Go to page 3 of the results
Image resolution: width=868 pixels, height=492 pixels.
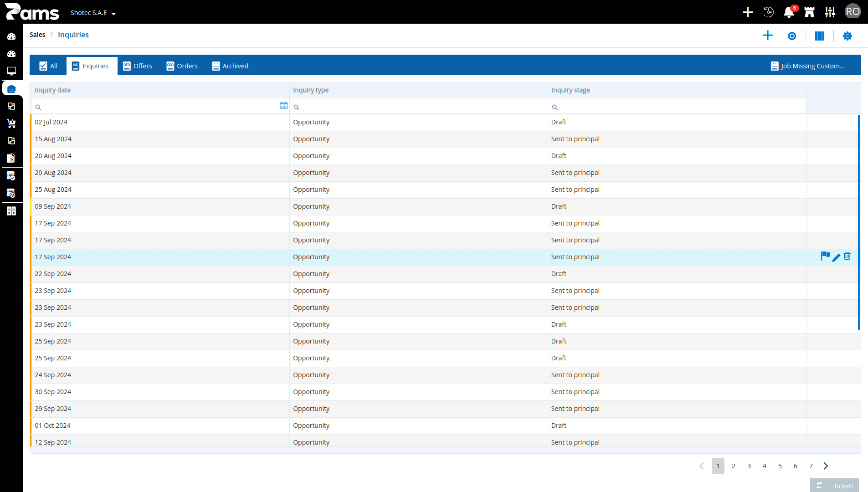coord(749,466)
